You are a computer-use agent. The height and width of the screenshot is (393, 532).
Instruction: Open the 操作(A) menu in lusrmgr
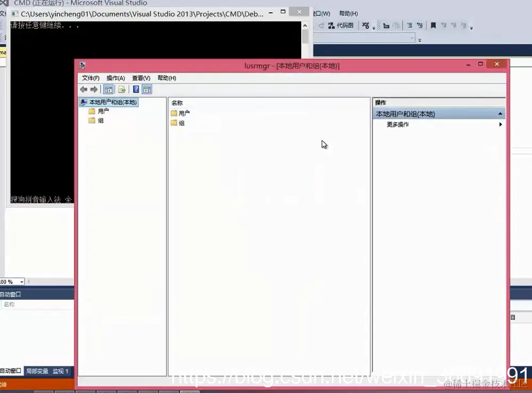click(115, 78)
